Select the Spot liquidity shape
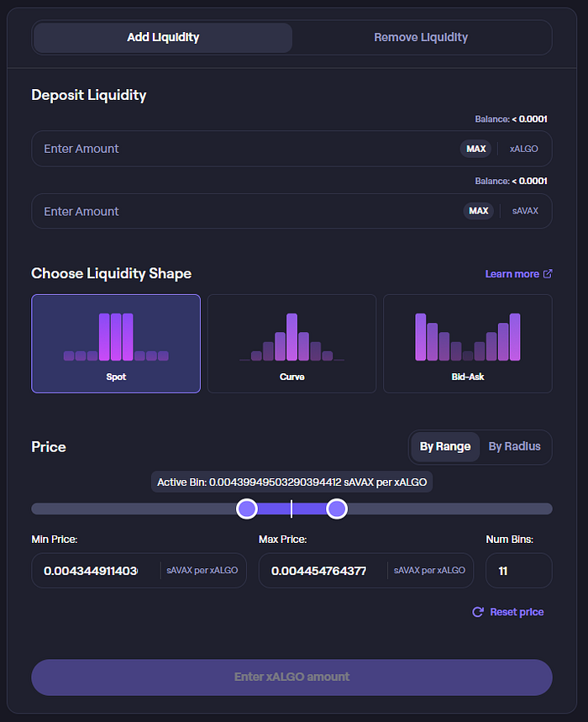The width and height of the screenshot is (588, 722). (x=116, y=344)
